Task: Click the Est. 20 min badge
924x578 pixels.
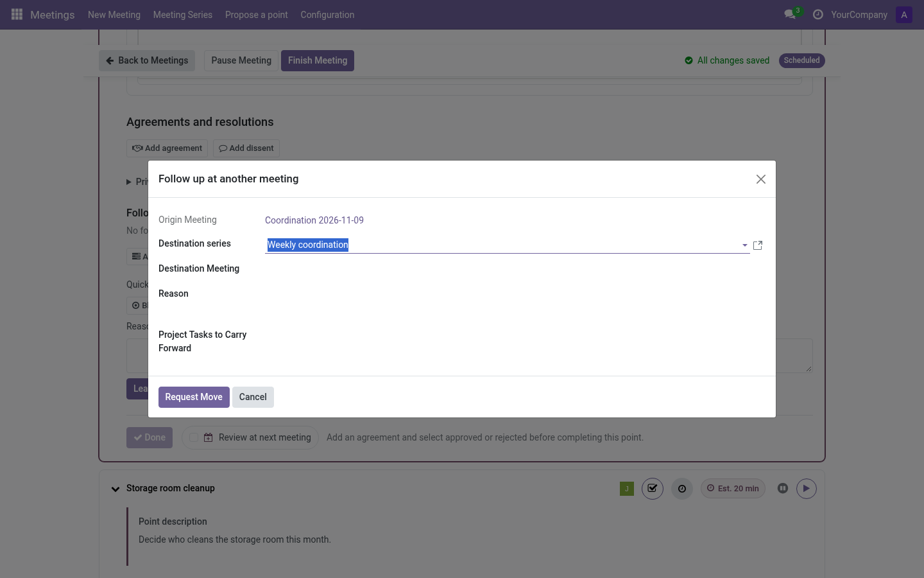Action: 733,489
